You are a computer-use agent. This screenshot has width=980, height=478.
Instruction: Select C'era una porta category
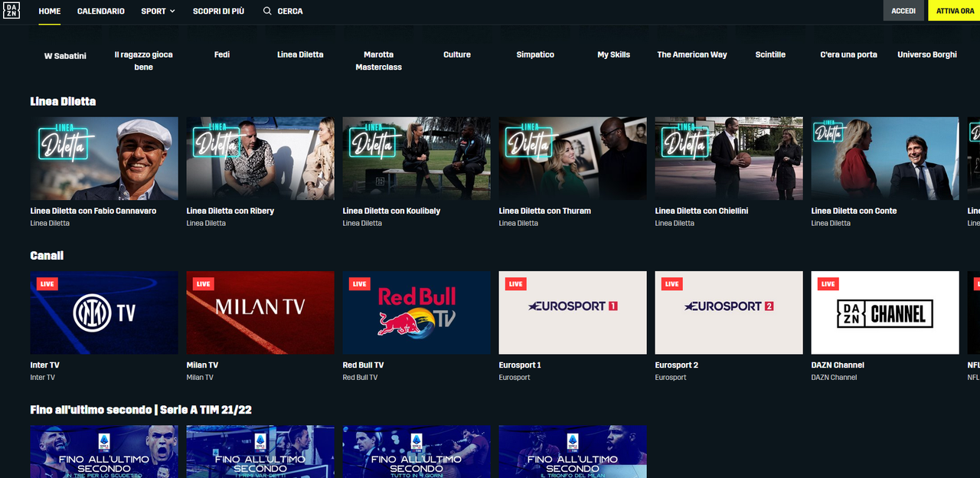(848, 54)
